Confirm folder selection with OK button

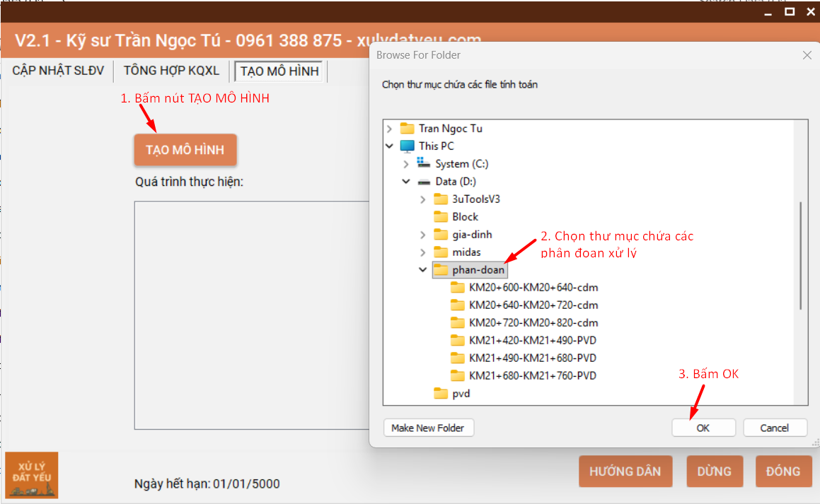703,428
